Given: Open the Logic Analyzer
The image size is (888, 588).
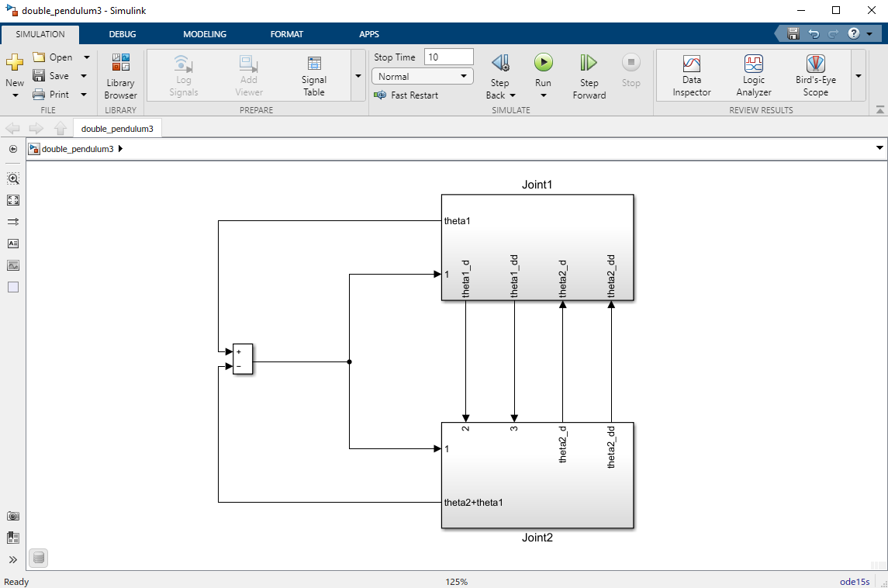Looking at the screenshot, I should click(x=753, y=77).
